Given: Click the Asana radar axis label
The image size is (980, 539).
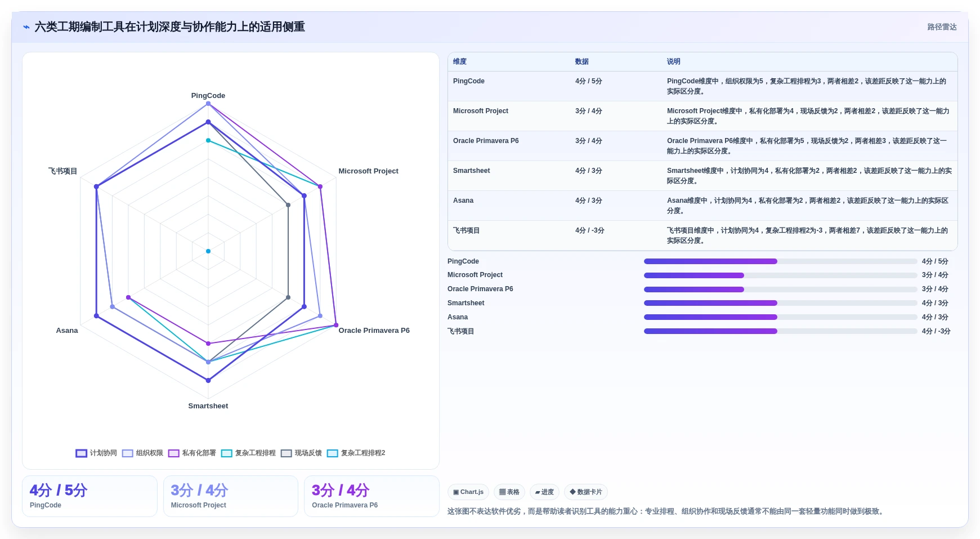Looking at the screenshot, I should (x=67, y=331).
